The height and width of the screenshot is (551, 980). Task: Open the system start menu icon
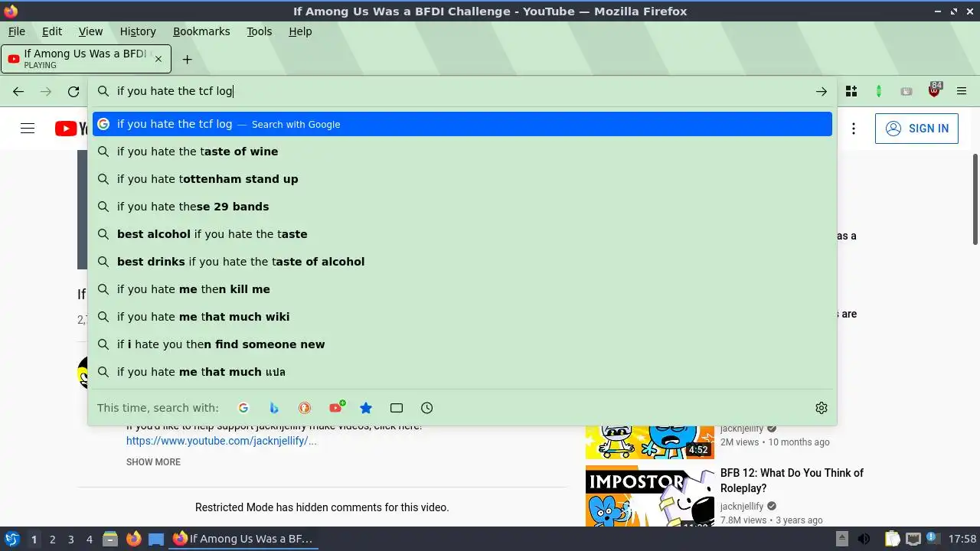point(11,539)
